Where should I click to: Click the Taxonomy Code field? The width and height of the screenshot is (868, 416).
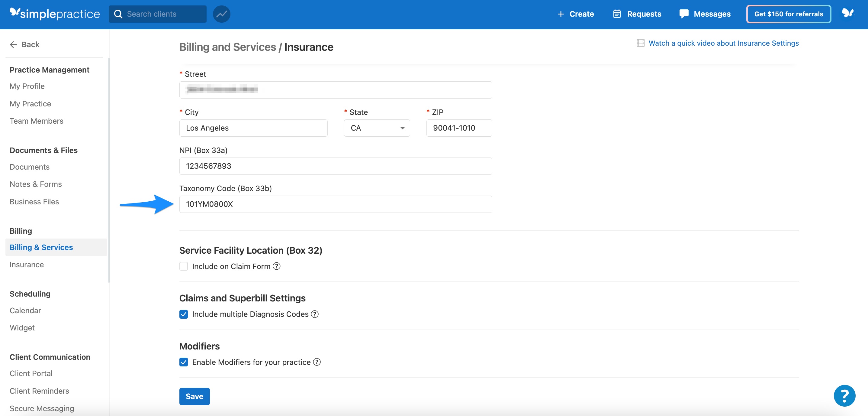click(x=335, y=204)
